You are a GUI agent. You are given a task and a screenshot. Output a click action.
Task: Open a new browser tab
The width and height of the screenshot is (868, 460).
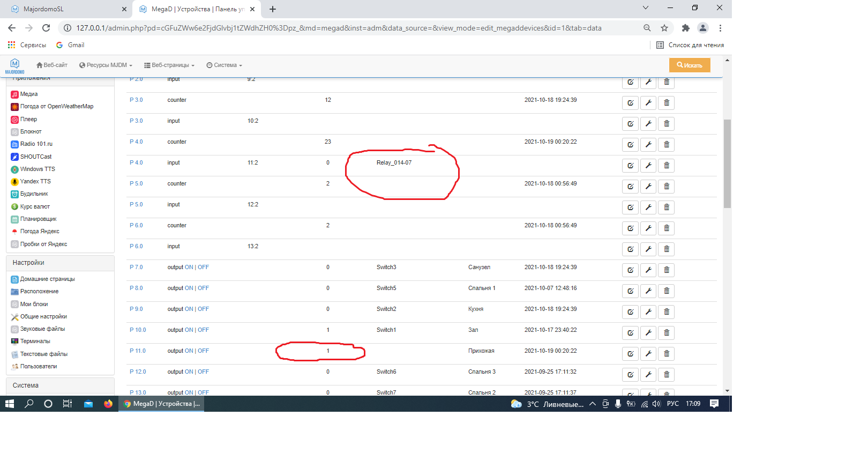(273, 9)
